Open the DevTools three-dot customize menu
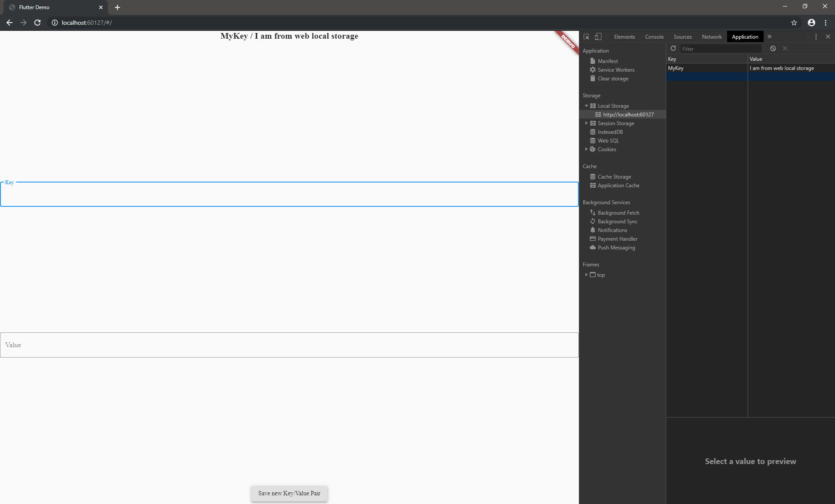Image resolution: width=835 pixels, height=504 pixels. click(816, 37)
